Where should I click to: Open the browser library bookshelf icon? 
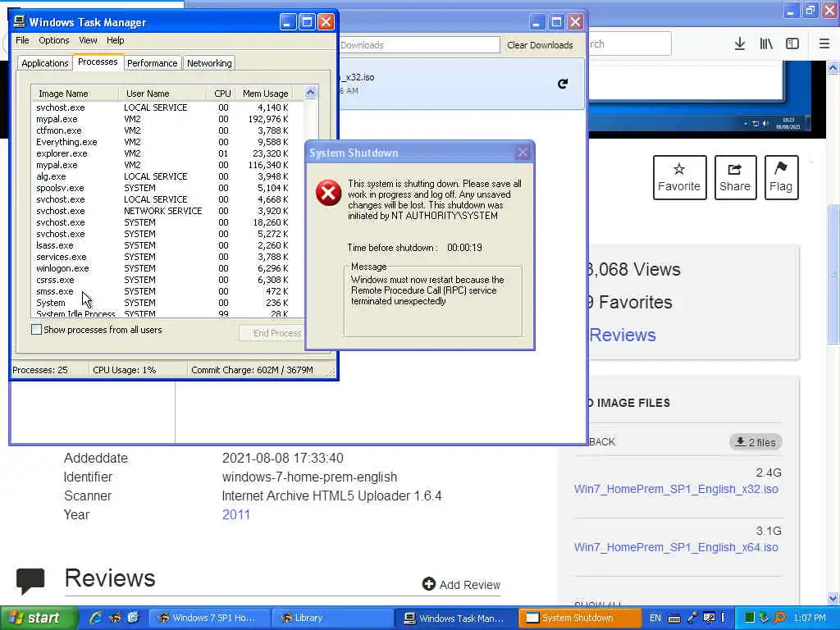[x=766, y=44]
